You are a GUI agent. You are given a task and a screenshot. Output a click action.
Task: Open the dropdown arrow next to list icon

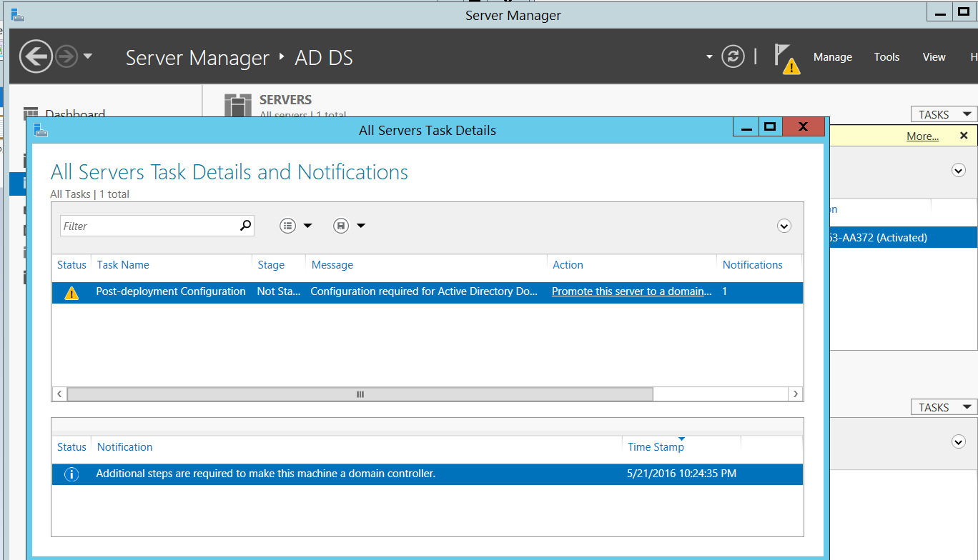coord(307,226)
